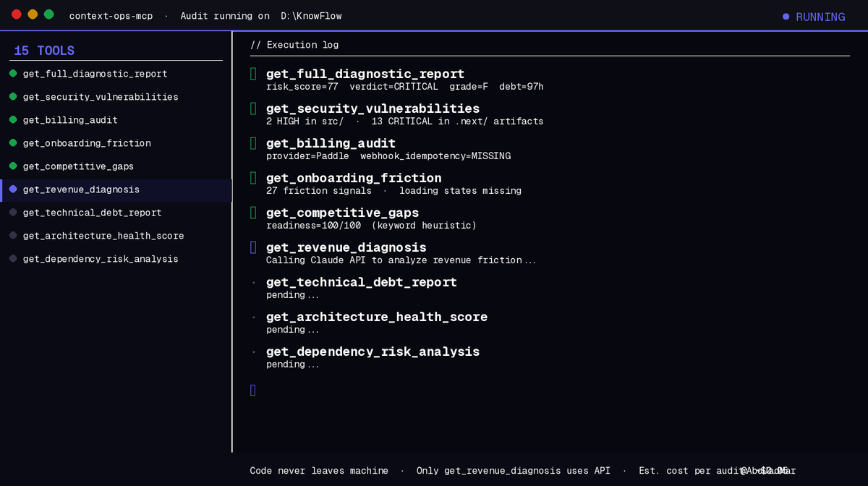The height and width of the screenshot is (486, 868).
Task: Click the readiness=100/100 keyword heuristic line
Action: (372, 226)
